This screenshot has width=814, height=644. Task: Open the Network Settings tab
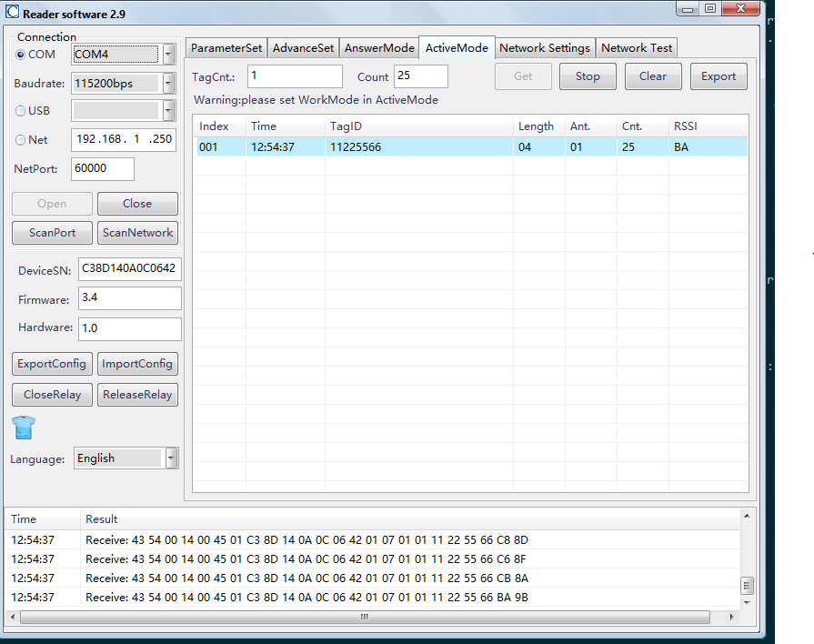[x=545, y=48]
